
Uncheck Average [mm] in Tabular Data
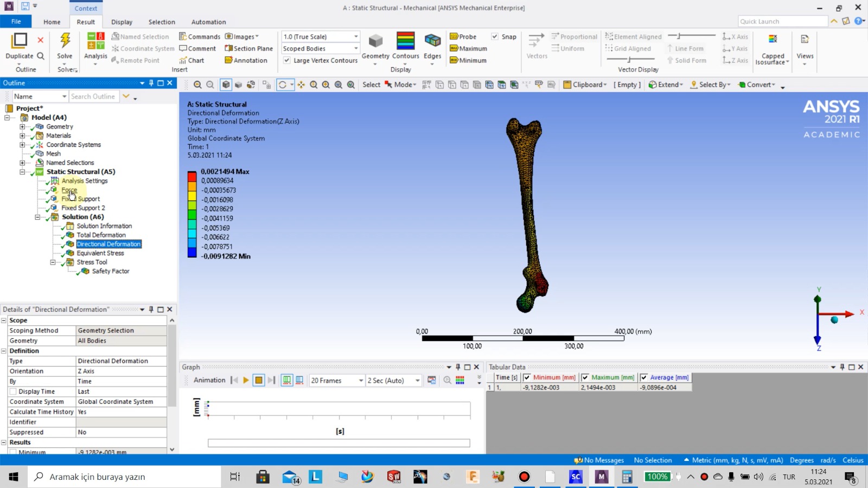click(643, 377)
